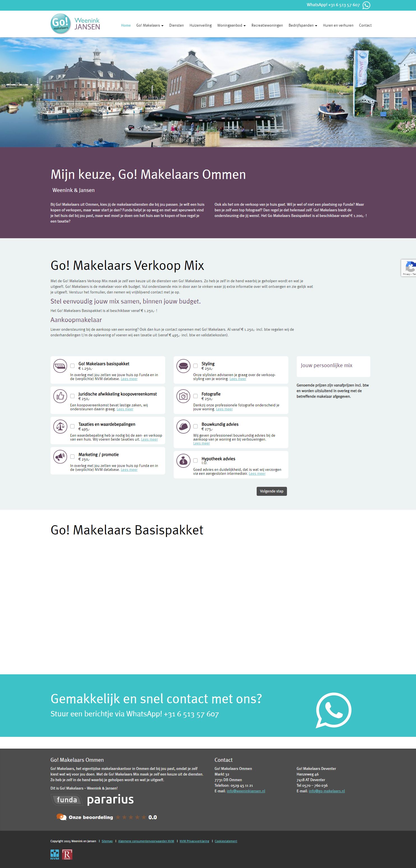416x868 pixels.
Task: Open the Cookiestatement link
Action: click(226, 841)
